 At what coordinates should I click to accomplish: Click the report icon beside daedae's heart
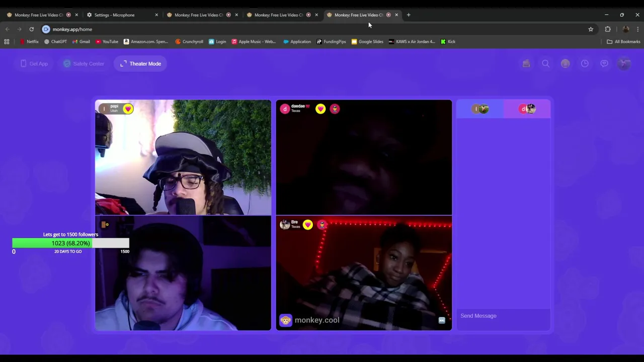point(335,109)
